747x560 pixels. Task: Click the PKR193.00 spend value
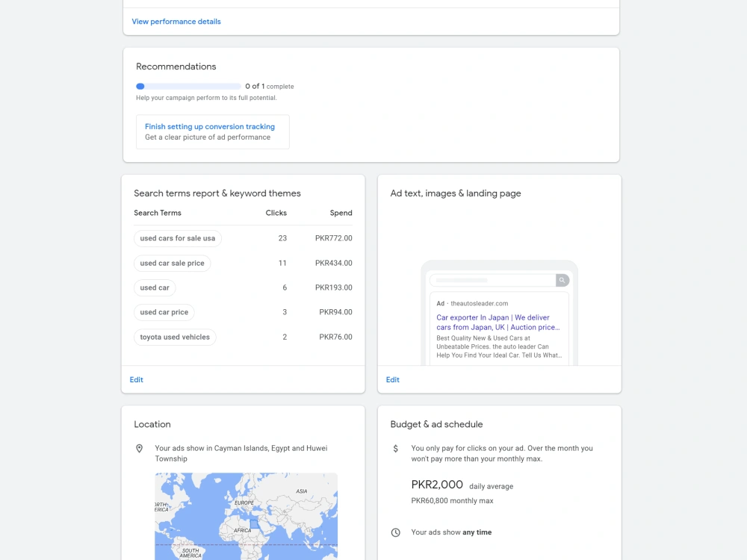pos(333,287)
